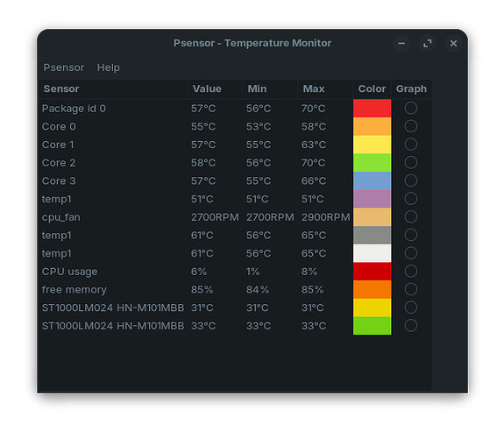Viewport: 504px width, 438px height.
Task: Enable graph for CPU usage
Action: (x=411, y=271)
